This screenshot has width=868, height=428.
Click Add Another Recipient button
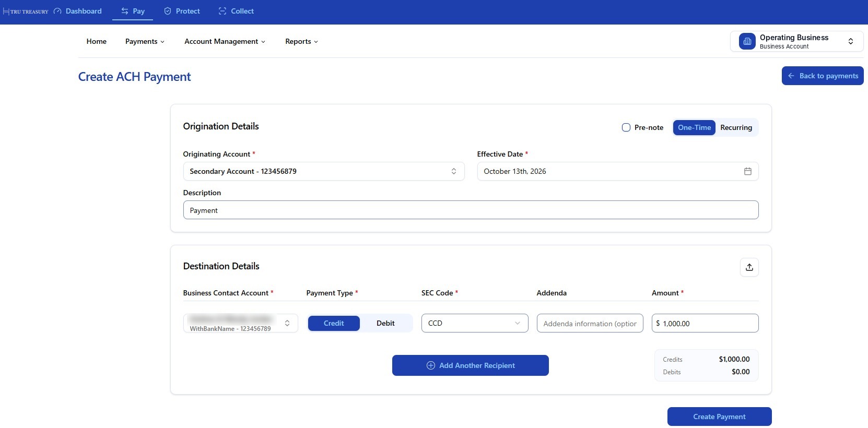(x=471, y=365)
